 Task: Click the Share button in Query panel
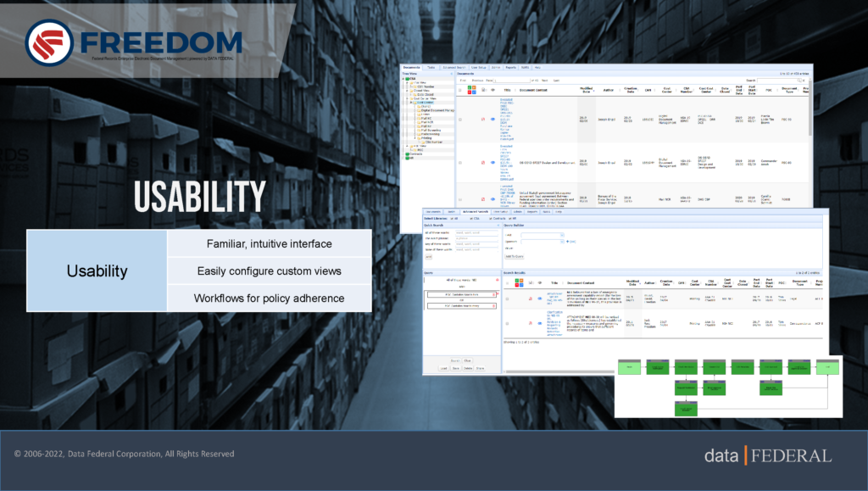(480, 368)
